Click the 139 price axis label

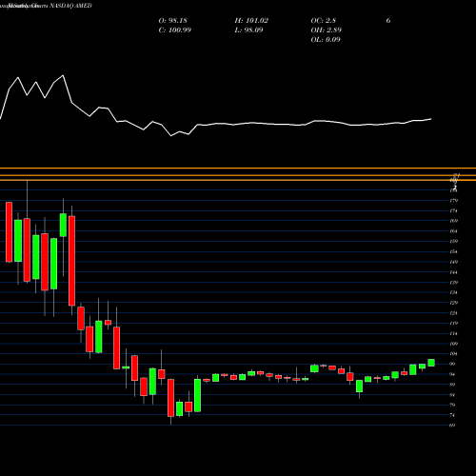point(454,283)
